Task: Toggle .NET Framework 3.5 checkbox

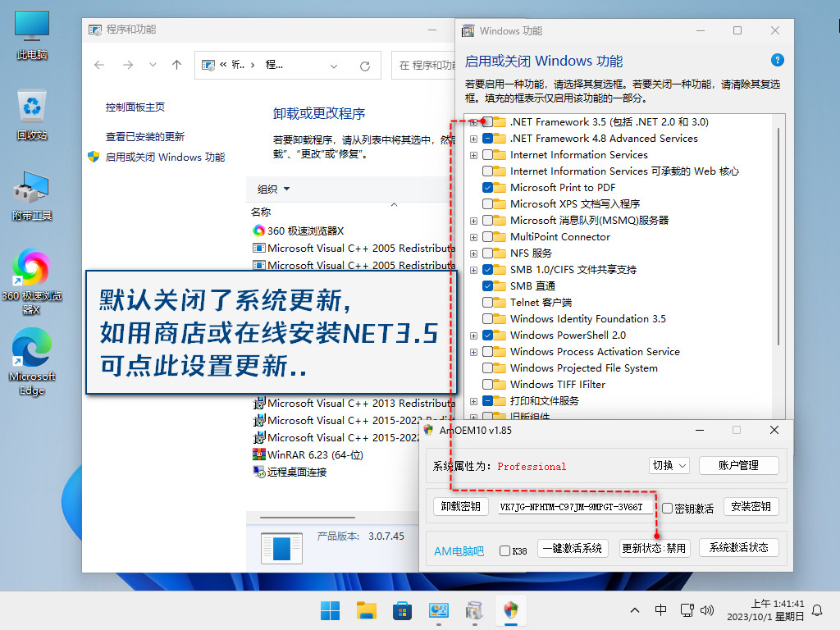Action: coord(487,122)
